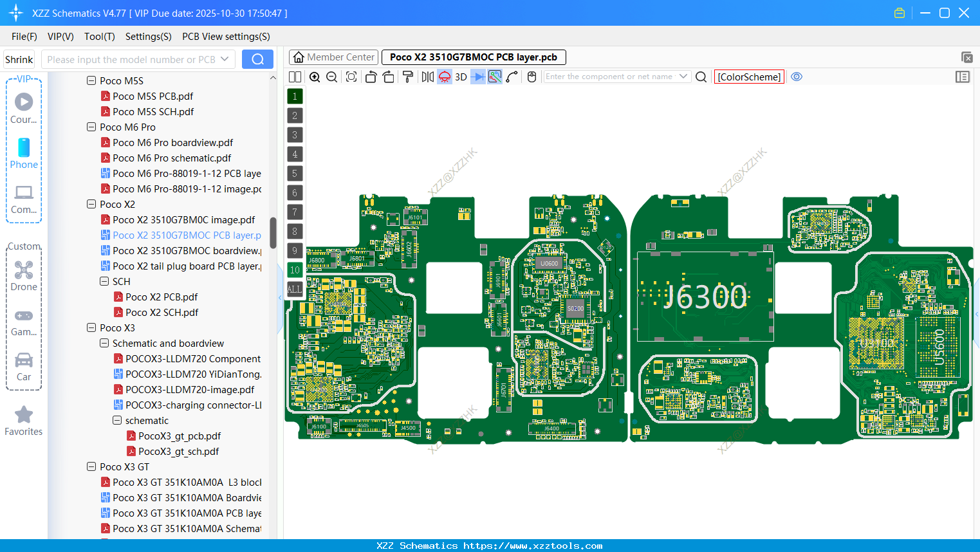The width and height of the screenshot is (980, 552).
Task: Select PCB layer 10 in layer list
Action: point(295,270)
